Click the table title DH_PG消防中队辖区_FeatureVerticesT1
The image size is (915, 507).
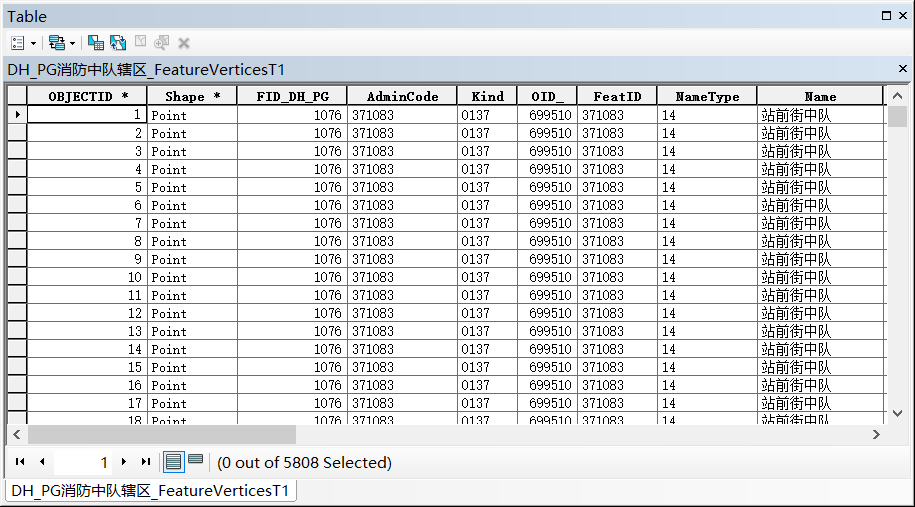coord(146,69)
